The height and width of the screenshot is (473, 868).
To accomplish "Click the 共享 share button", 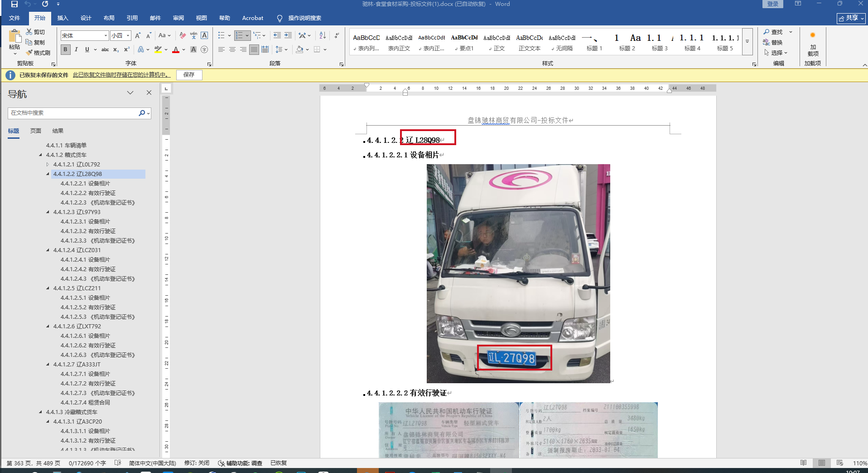I will click(851, 18).
